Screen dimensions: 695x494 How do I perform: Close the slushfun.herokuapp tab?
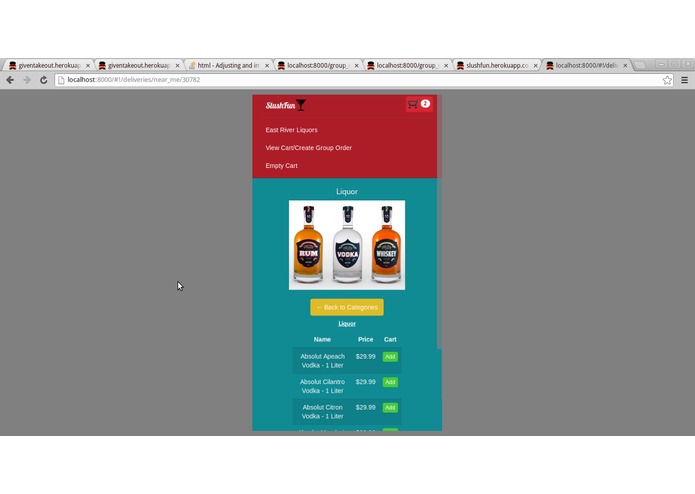coord(535,66)
